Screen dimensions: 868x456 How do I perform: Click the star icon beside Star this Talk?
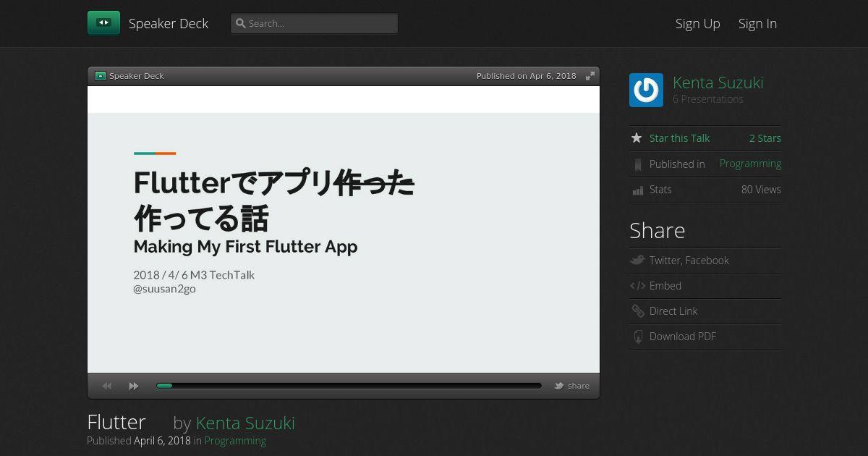pyautogui.click(x=637, y=138)
